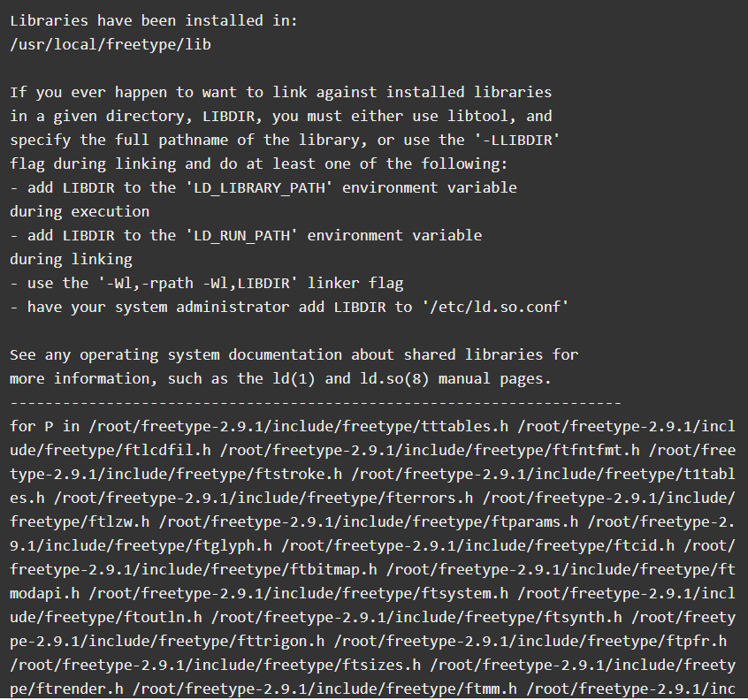Click the '-Wl,-rpath -Wl,LIBDIR' linker flag text

pos(198,283)
